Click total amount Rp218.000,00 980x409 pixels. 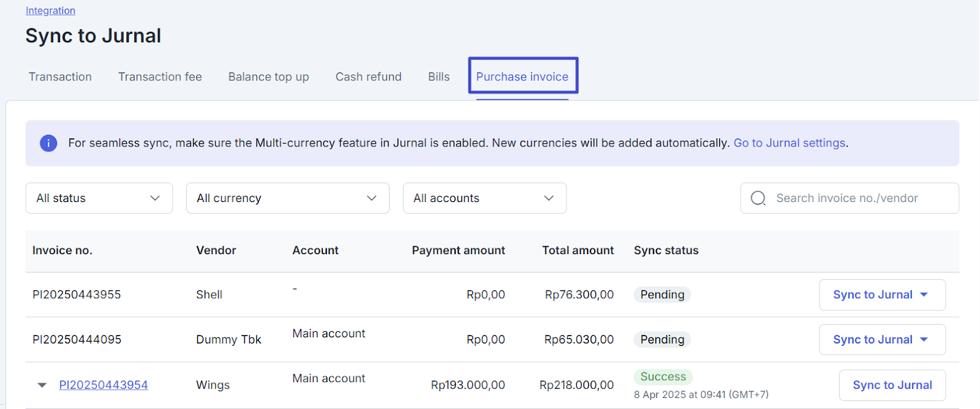(576, 385)
